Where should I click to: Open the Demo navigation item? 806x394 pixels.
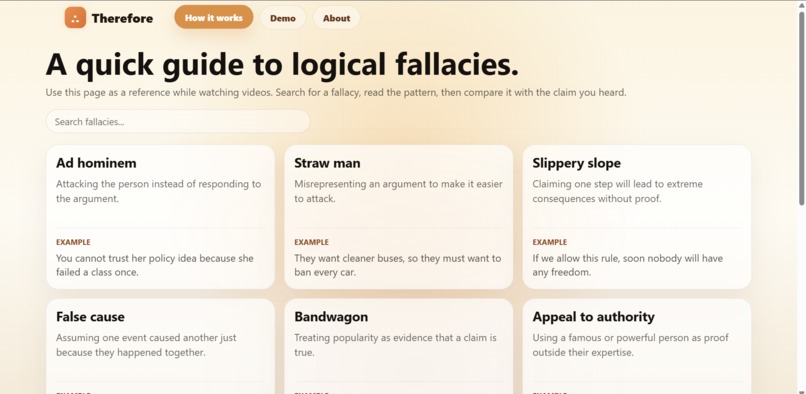click(283, 18)
